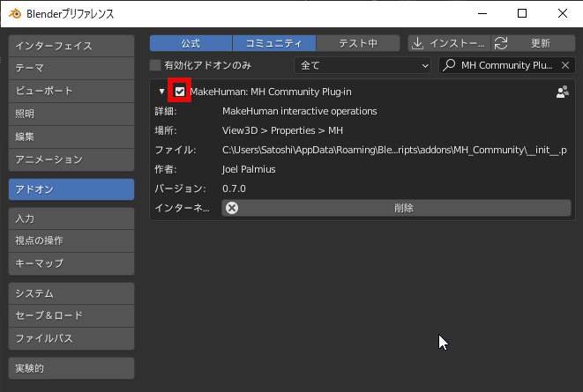The height and width of the screenshot is (392, 583).
Task: Open the ファイルパス preferences section
Action: pyautogui.click(x=71, y=338)
